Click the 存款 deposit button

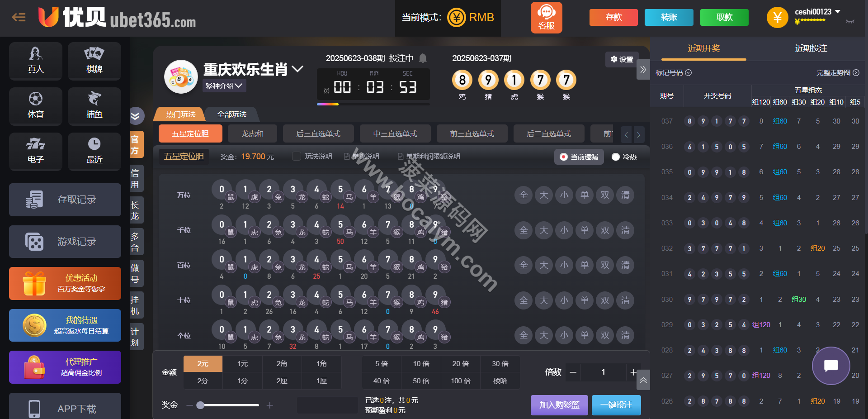tap(613, 17)
